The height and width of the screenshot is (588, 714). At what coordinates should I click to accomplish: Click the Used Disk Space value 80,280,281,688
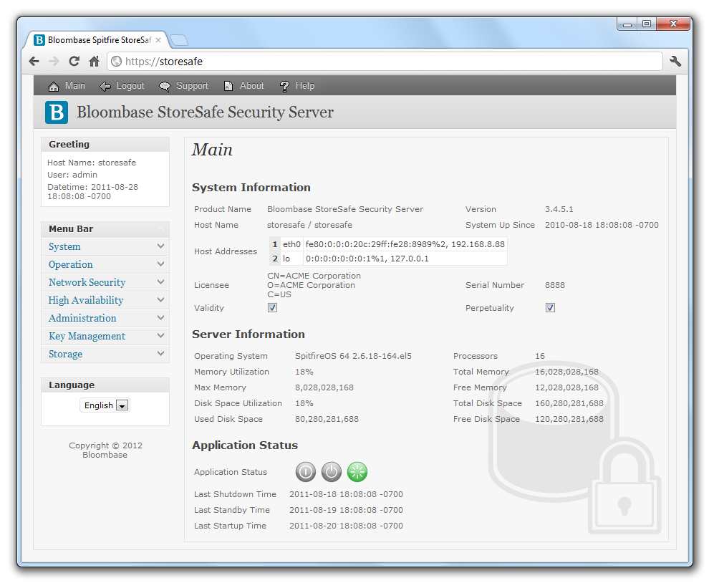(x=327, y=419)
